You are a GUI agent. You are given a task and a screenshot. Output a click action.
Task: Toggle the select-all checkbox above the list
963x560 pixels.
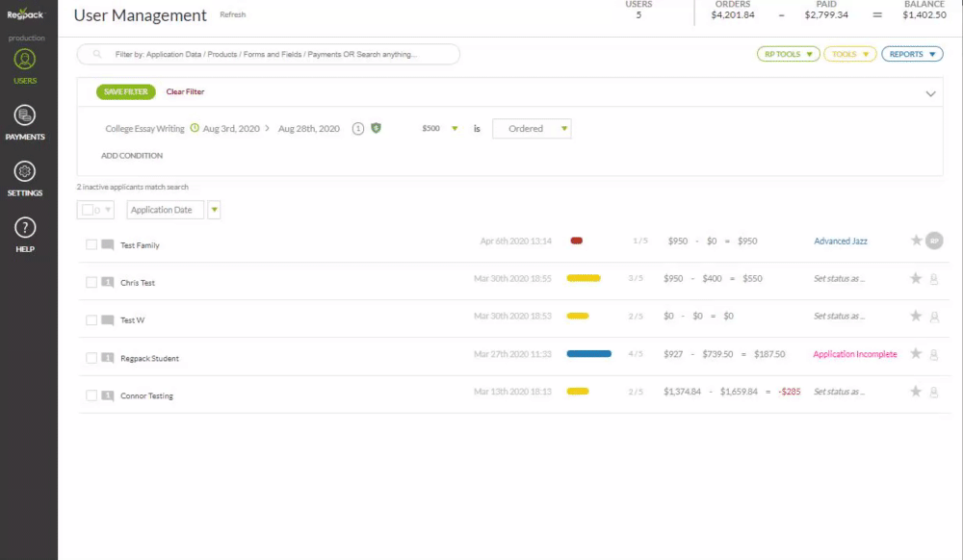tap(88, 210)
